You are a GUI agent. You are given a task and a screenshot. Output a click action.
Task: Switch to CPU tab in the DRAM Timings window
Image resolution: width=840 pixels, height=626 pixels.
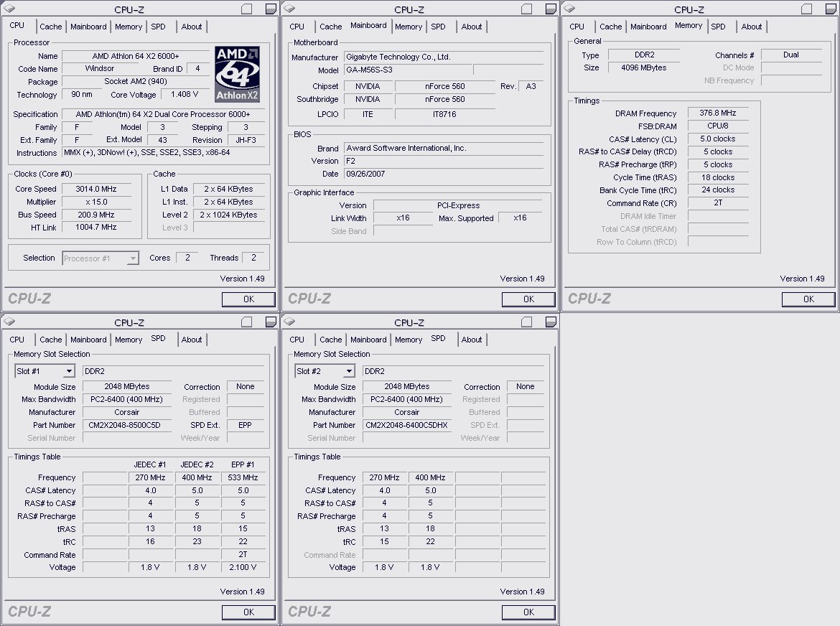pos(577,27)
